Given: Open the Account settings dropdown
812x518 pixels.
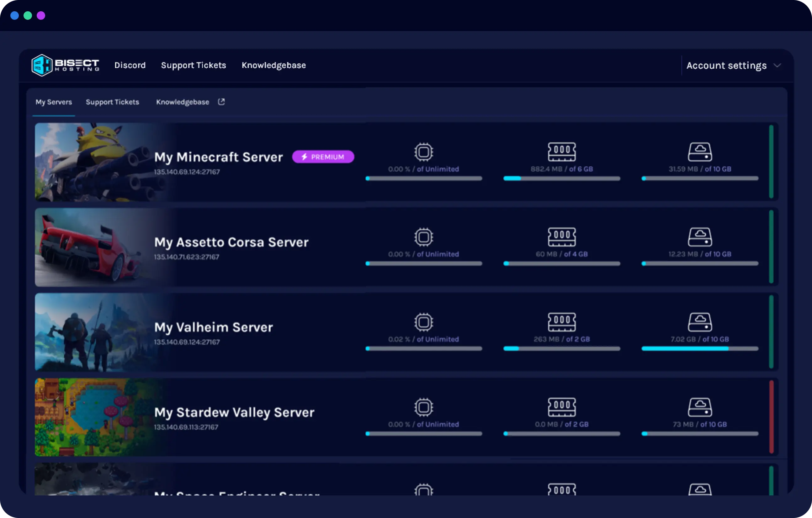Looking at the screenshot, I should (x=734, y=65).
